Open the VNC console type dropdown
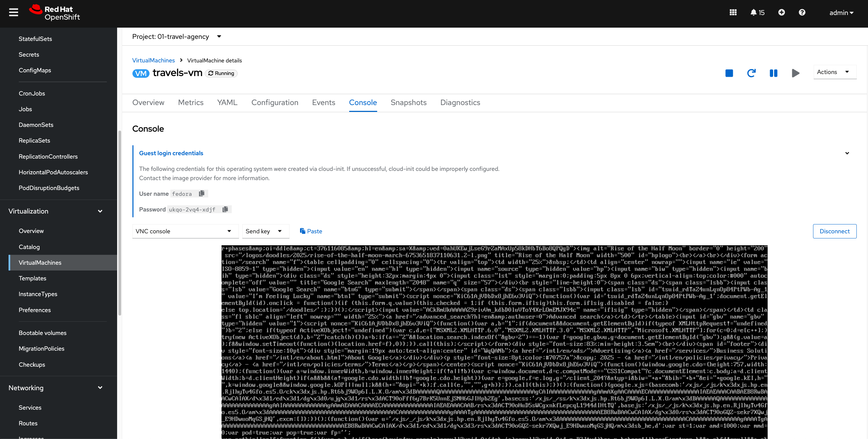868x439 pixels. pyautogui.click(x=185, y=231)
